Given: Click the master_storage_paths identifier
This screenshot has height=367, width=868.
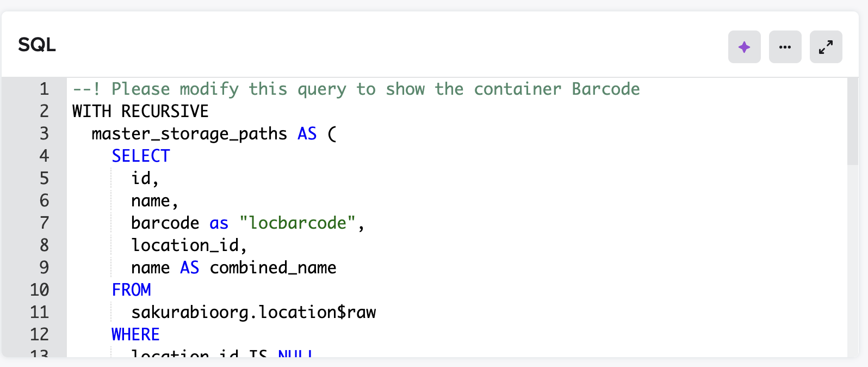Looking at the screenshot, I should [189, 134].
